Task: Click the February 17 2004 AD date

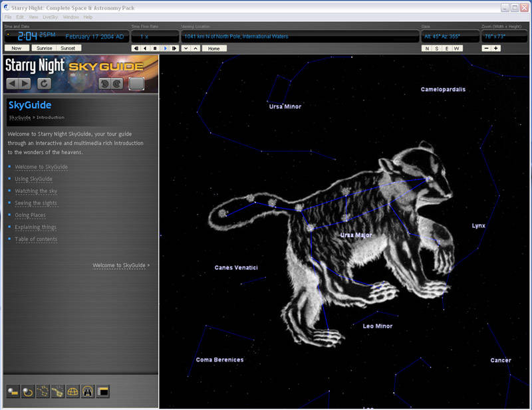Action: click(x=94, y=37)
